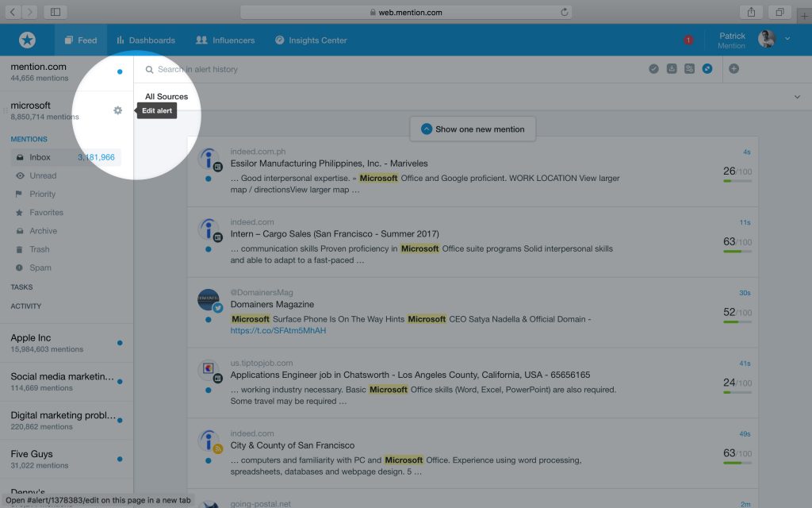Click the score bar for 26/100 mention
The image size is (812, 508).
pyautogui.click(x=737, y=181)
